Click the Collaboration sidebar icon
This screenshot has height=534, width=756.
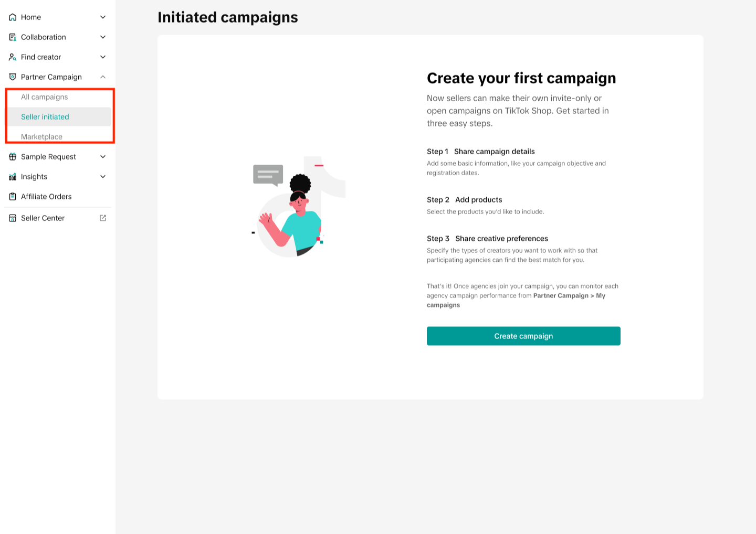(13, 37)
